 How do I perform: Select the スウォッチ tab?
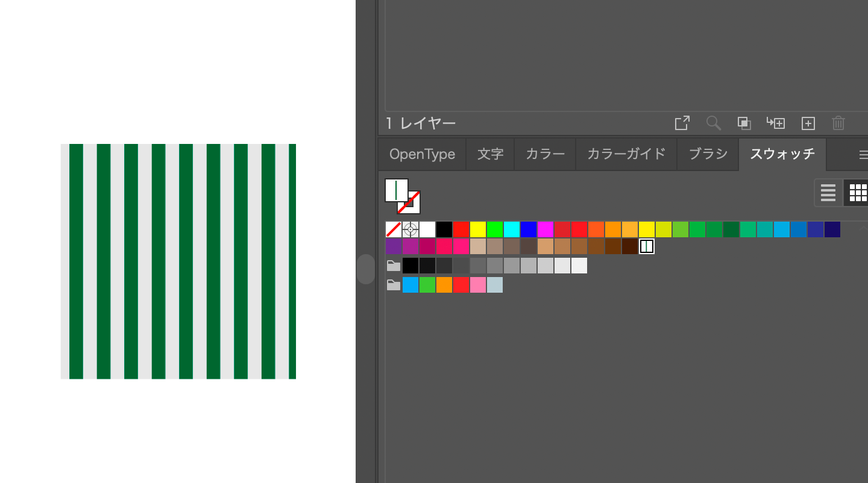782,154
